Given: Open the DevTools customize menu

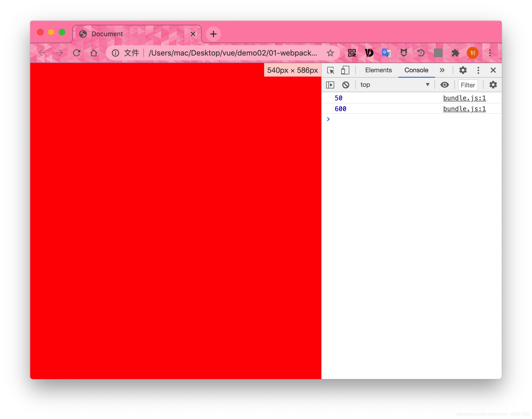Looking at the screenshot, I should click(478, 70).
